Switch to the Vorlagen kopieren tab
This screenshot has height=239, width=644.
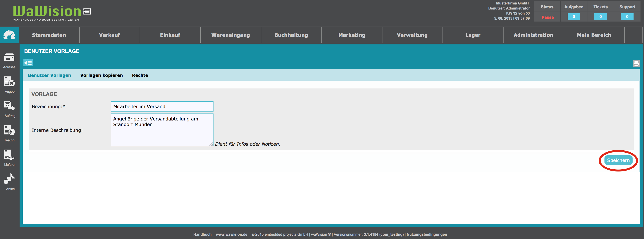click(x=101, y=75)
